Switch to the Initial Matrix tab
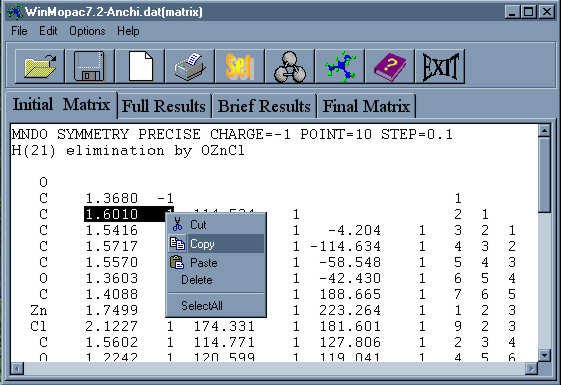This screenshot has width=561, height=385. (x=62, y=105)
